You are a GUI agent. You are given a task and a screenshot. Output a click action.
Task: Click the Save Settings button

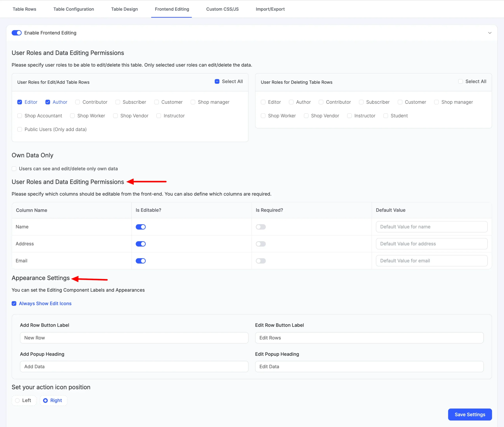(470, 414)
